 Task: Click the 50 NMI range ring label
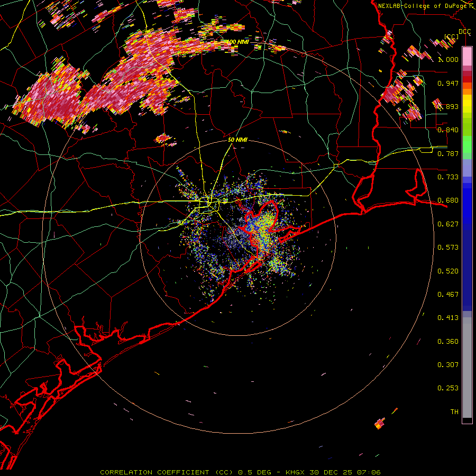[x=237, y=140]
